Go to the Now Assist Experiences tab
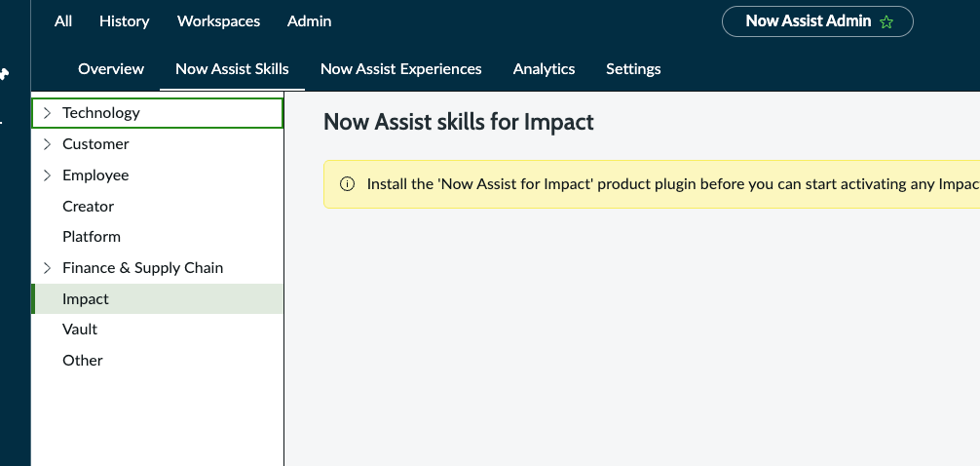This screenshot has height=466, width=980. [401, 69]
